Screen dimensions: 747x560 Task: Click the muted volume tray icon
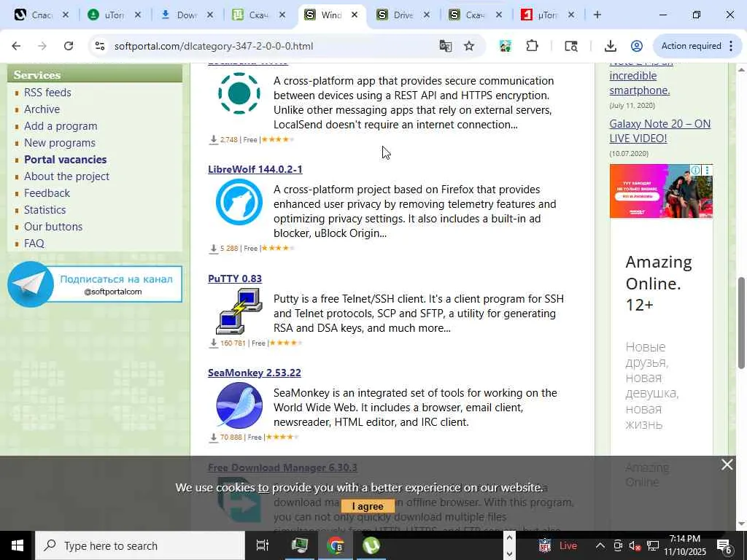(635, 545)
